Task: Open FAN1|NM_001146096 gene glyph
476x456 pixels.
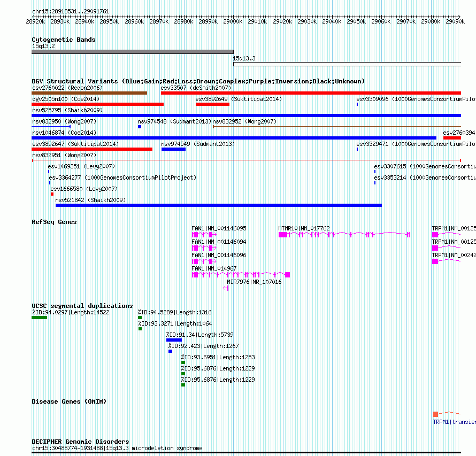Action: coord(204,261)
